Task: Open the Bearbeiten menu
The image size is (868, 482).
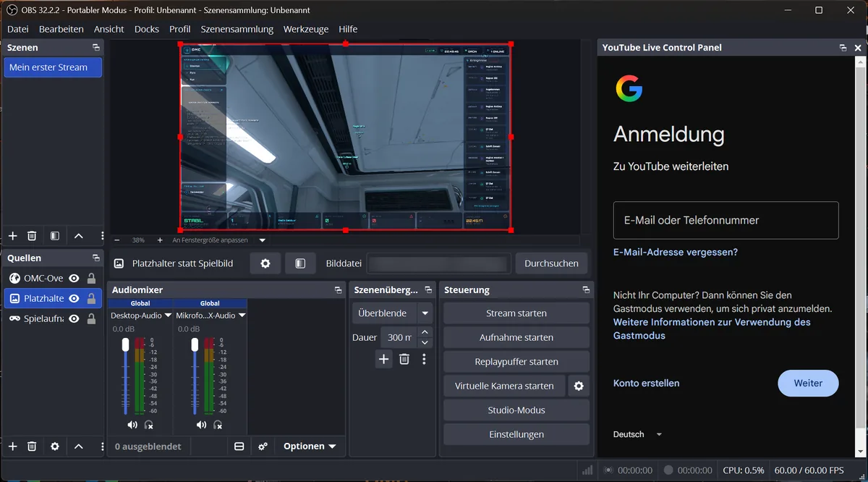Action: [x=61, y=29]
